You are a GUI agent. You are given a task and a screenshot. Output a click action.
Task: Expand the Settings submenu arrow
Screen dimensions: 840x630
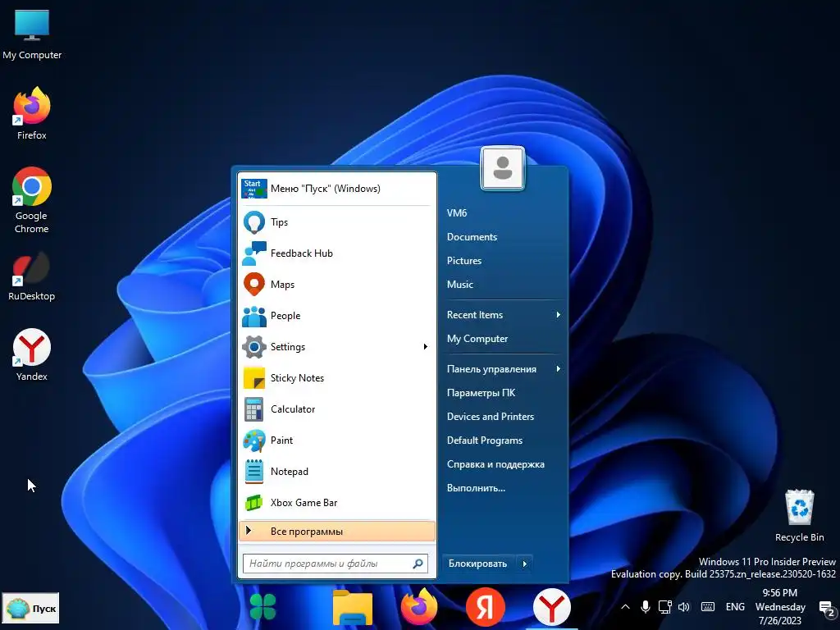coord(426,347)
